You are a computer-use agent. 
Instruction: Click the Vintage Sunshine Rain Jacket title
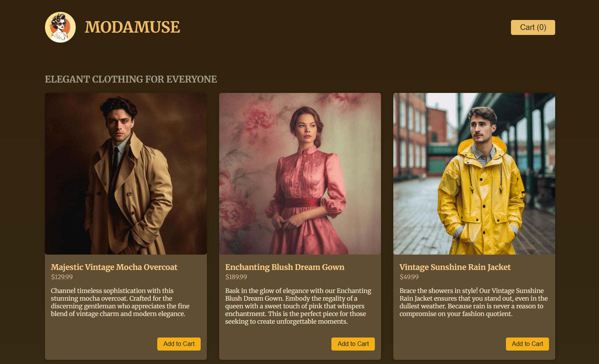[x=455, y=267]
